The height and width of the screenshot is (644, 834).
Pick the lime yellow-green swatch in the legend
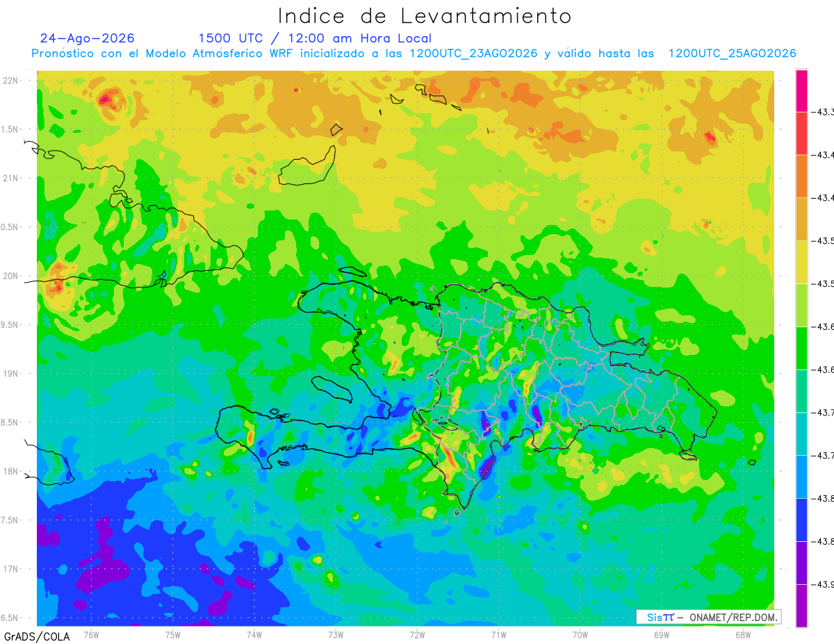801,305
